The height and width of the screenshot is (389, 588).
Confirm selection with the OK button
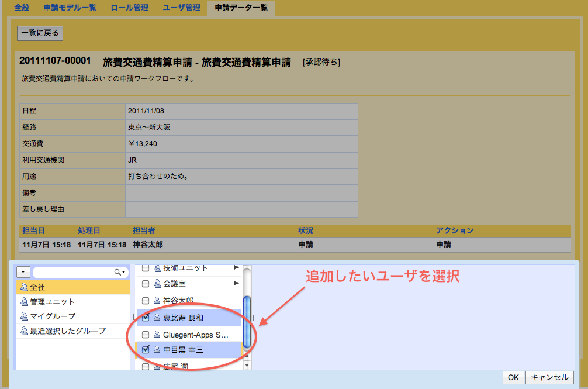[513, 377]
